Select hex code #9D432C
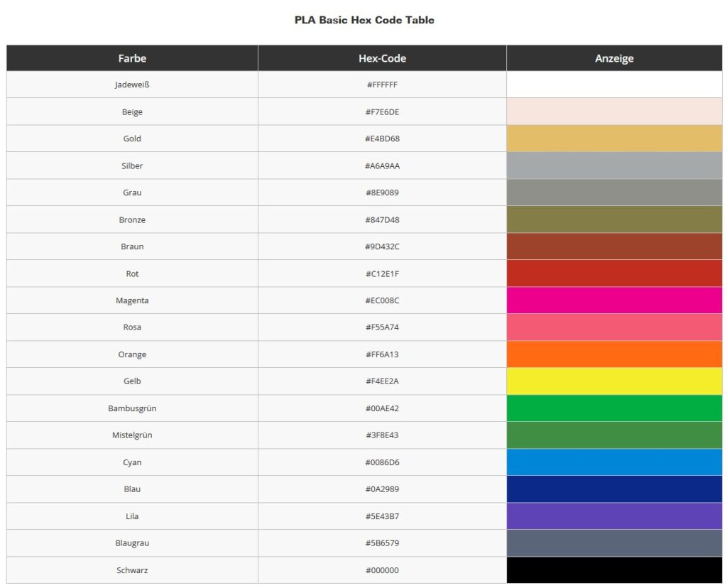 [382, 246]
